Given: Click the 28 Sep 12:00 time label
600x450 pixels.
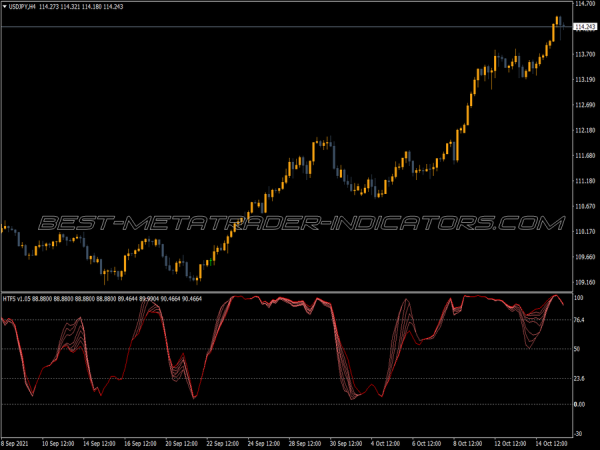Looking at the screenshot, I should (x=305, y=444).
